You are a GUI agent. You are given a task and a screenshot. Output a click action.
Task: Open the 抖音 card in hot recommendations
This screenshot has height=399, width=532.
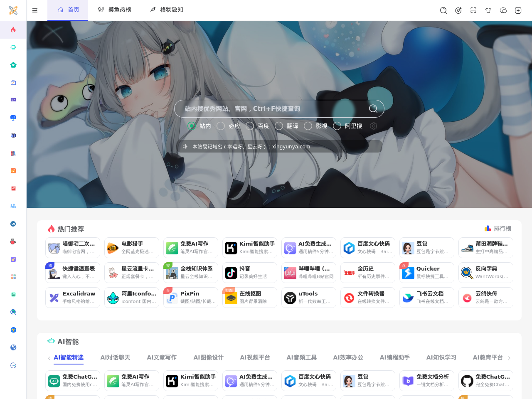pos(250,273)
